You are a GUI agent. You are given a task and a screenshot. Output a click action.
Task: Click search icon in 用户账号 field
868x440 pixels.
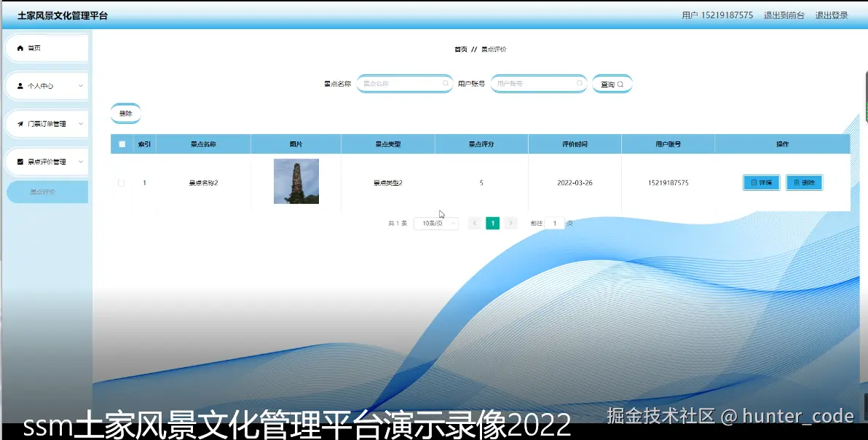point(580,84)
